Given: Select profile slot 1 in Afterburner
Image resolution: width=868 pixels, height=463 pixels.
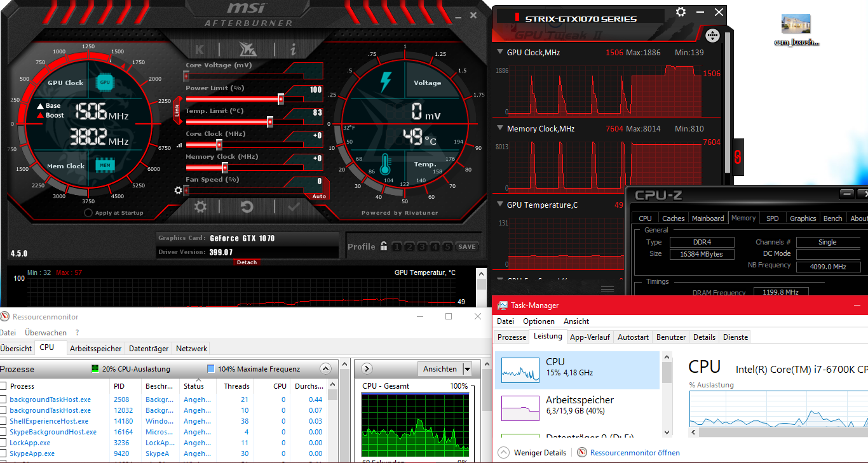Looking at the screenshot, I should [x=397, y=246].
